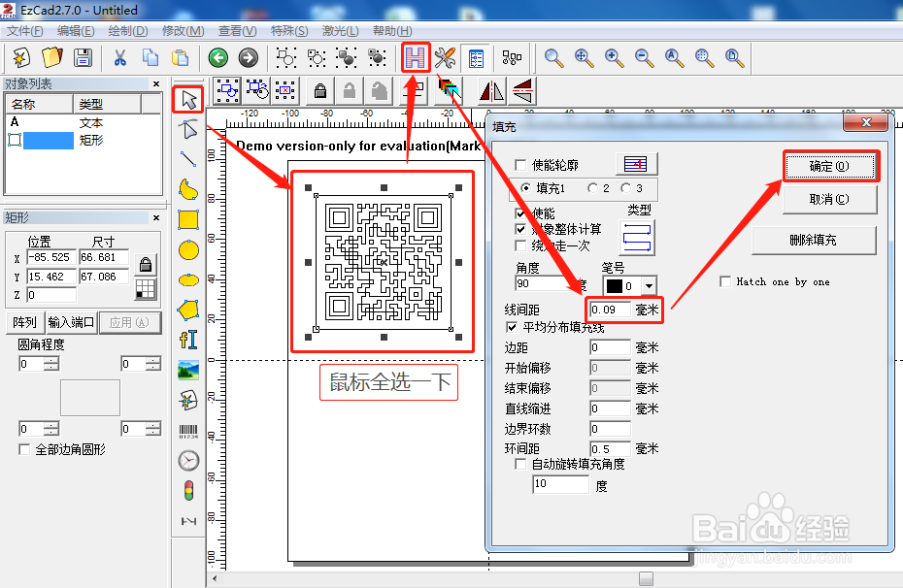Click the hatch type pattern button

637,238
